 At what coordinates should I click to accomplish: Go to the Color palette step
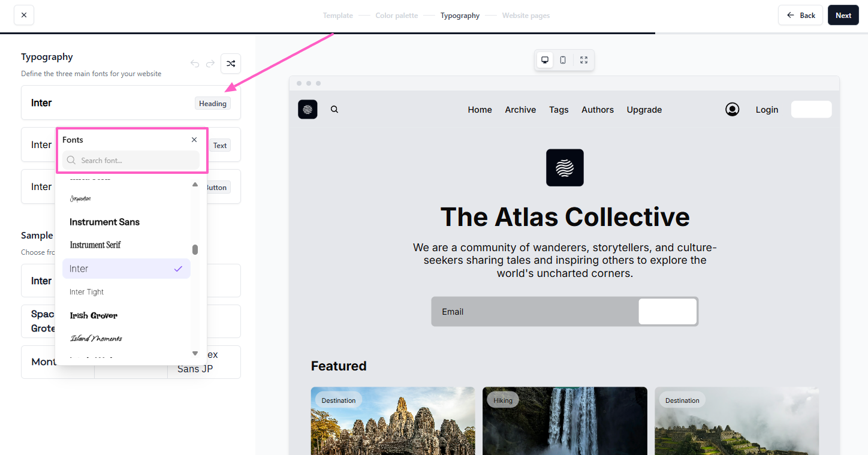pos(396,16)
